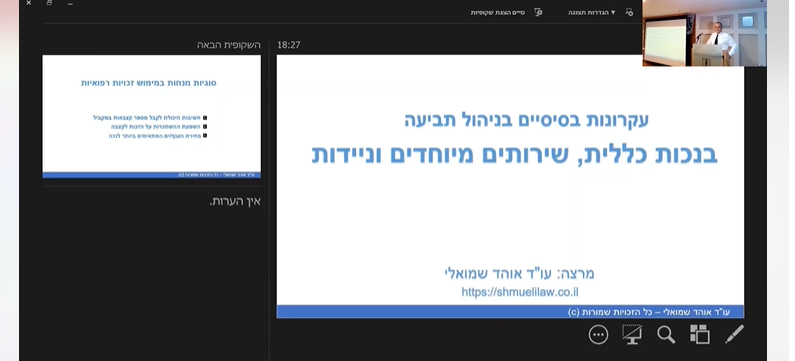The width and height of the screenshot is (795, 361).
Task: Restore down the presenter view window
Action: click(x=49, y=3)
